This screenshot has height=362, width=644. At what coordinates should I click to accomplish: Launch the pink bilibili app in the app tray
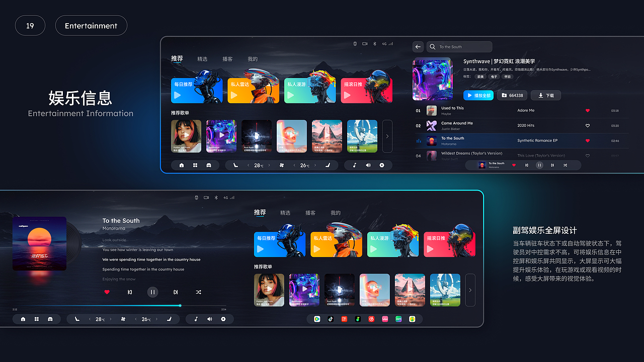click(x=385, y=319)
